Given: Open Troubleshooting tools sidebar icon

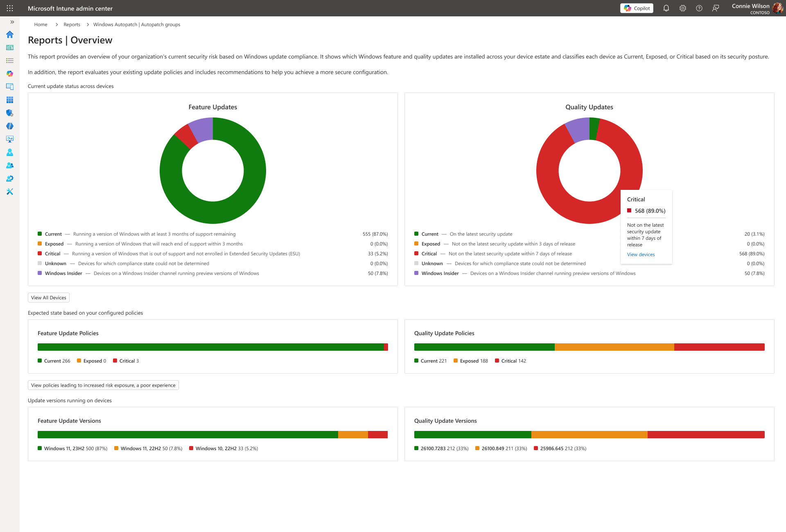Looking at the screenshot, I should pos(10,192).
